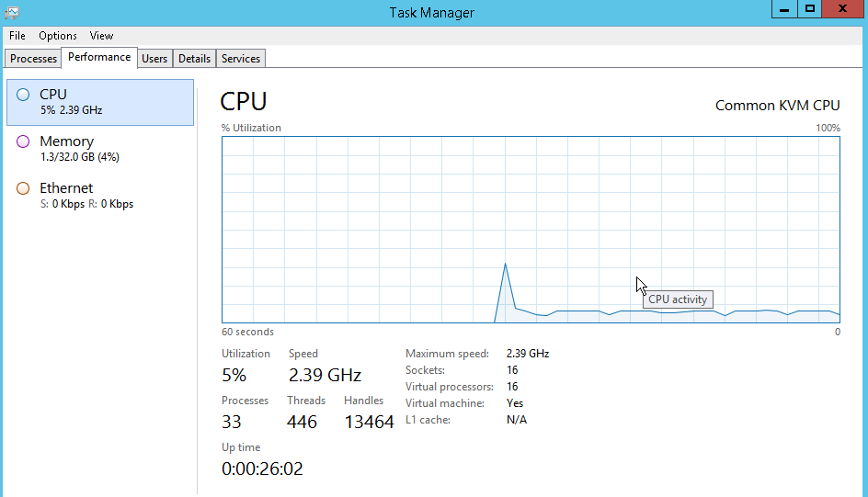
Task: Close the Task Manager window
Action: point(842,9)
